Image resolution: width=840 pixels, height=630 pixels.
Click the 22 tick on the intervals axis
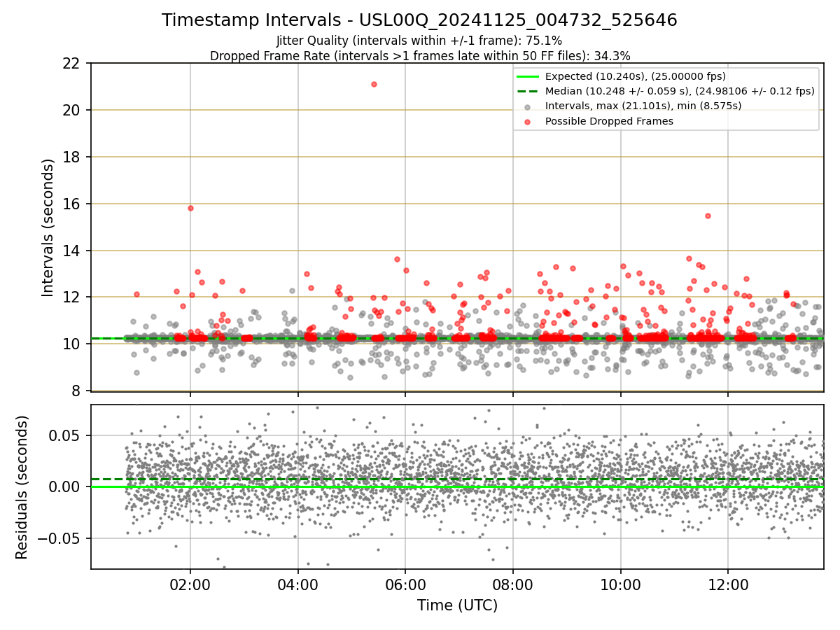tap(71, 63)
